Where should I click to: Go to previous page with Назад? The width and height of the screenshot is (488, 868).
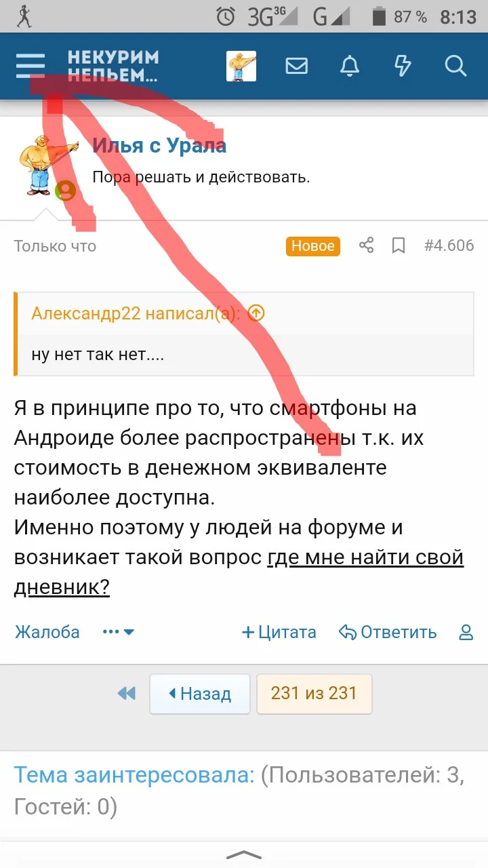200,694
